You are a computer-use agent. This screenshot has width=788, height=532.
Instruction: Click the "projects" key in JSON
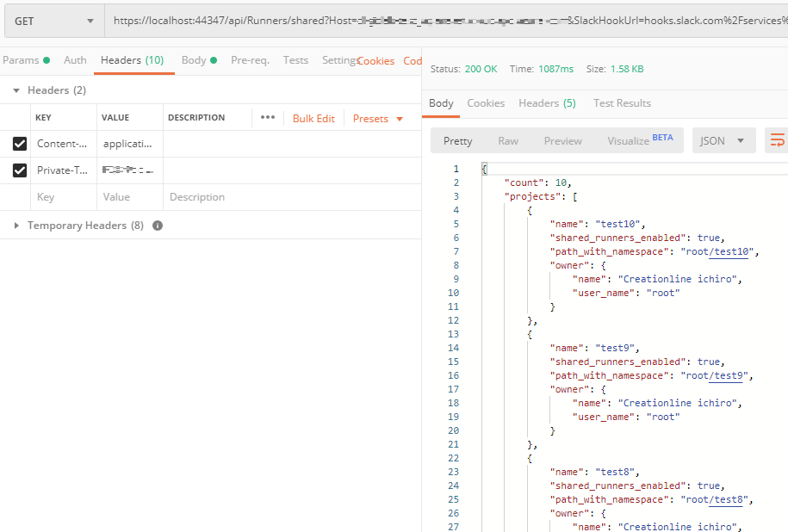(x=532, y=196)
